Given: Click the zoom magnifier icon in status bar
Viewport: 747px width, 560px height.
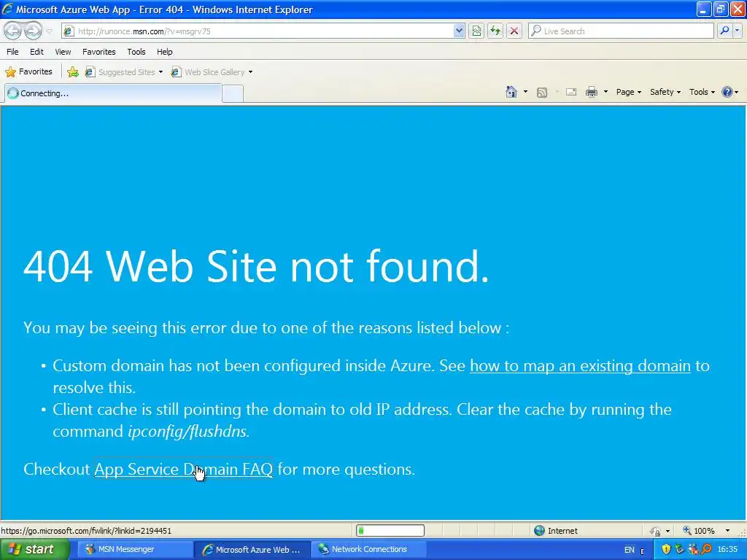Looking at the screenshot, I should [687, 531].
